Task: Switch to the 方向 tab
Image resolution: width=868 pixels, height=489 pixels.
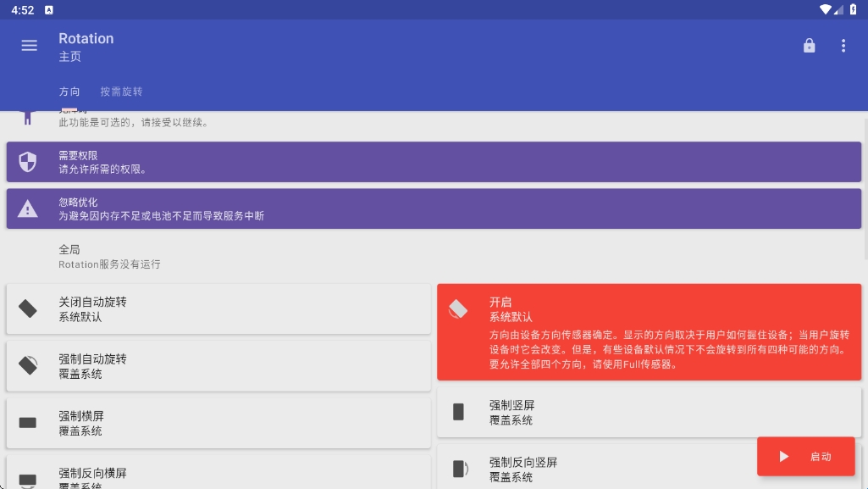Action: (69, 92)
